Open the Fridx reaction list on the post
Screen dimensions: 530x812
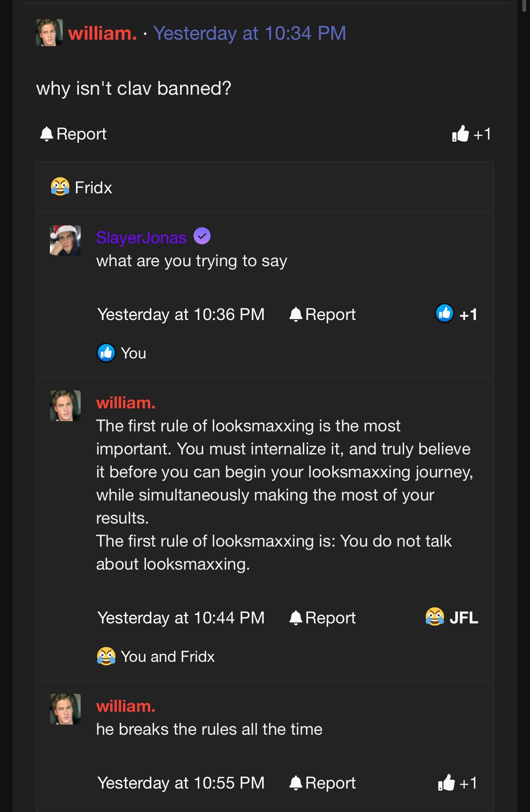[x=93, y=188]
